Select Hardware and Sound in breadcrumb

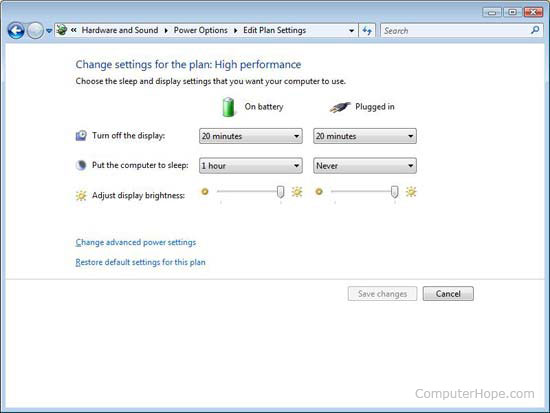click(x=120, y=31)
